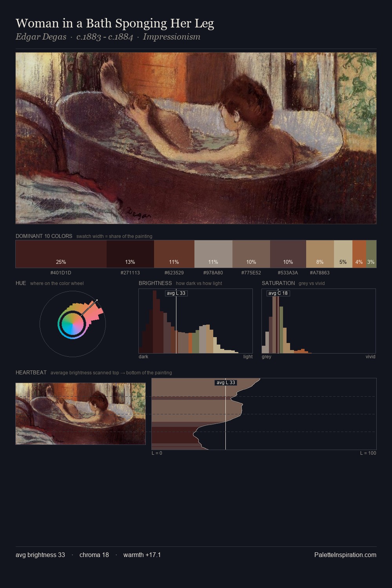Click the hex code '#271113' label
This screenshot has height=588, width=392.
pyautogui.click(x=130, y=272)
